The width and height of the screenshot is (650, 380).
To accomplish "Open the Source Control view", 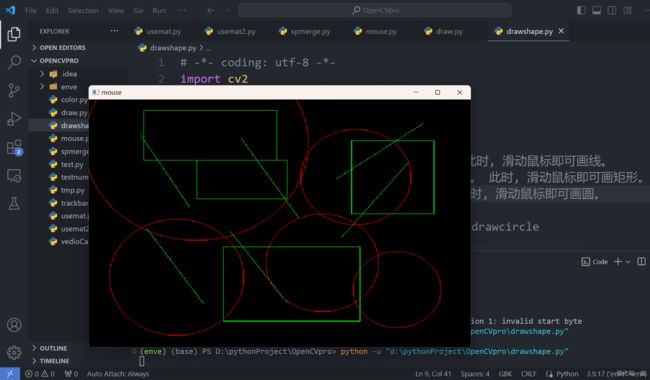I will click(14, 90).
